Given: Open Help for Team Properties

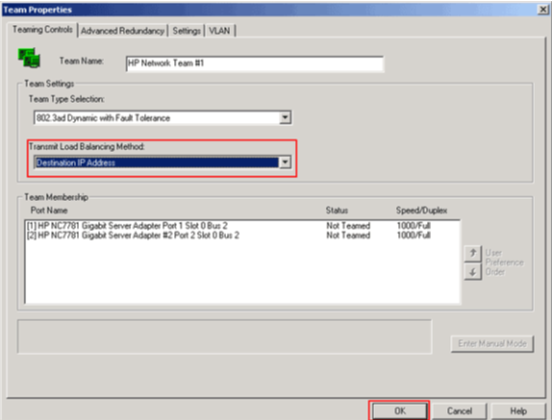Looking at the screenshot, I should [x=518, y=411].
